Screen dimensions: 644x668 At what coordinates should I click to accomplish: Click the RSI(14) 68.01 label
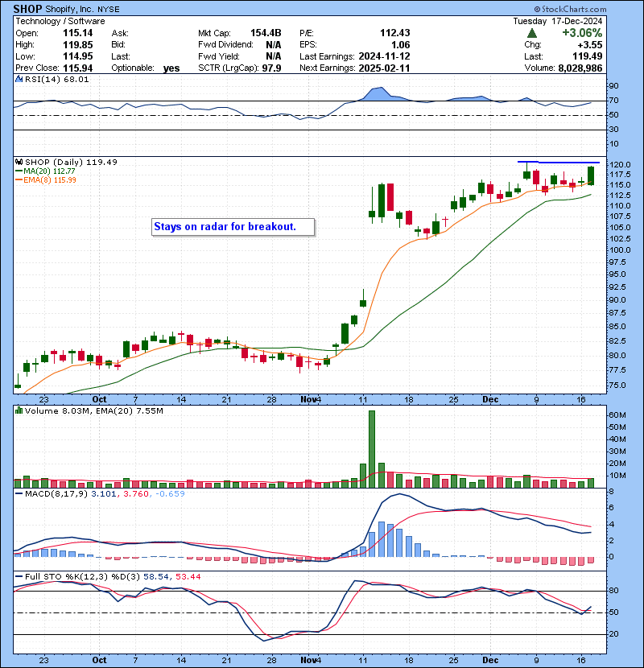click(56, 79)
